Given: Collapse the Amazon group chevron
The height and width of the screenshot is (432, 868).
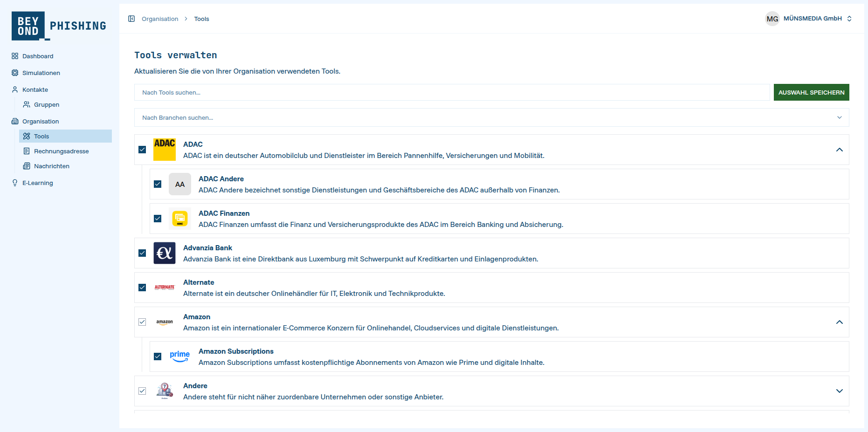Looking at the screenshot, I should click(840, 322).
